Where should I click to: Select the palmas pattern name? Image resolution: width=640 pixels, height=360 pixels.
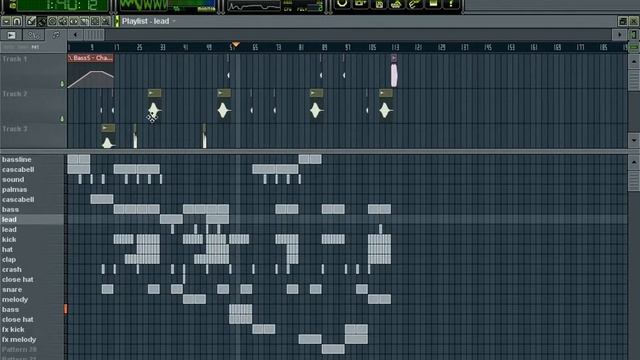pyautogui.click(x=14, y=190)
